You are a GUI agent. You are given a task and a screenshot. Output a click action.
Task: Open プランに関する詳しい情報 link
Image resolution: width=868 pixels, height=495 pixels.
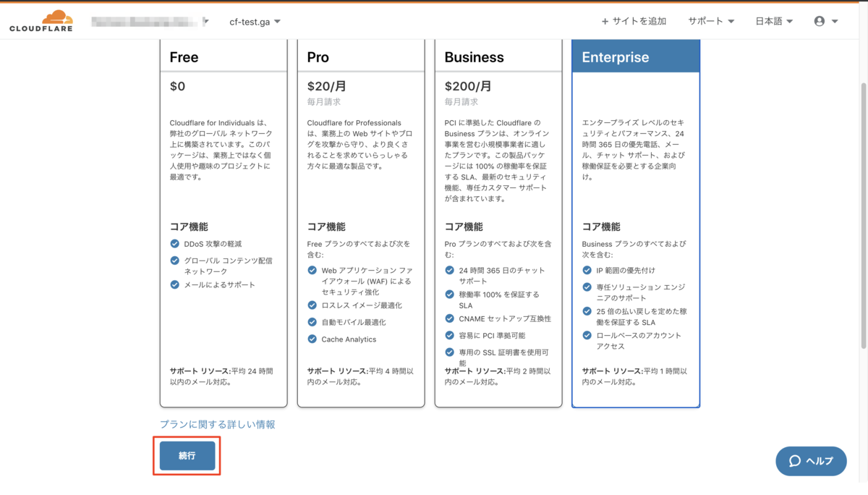[217, 425]
